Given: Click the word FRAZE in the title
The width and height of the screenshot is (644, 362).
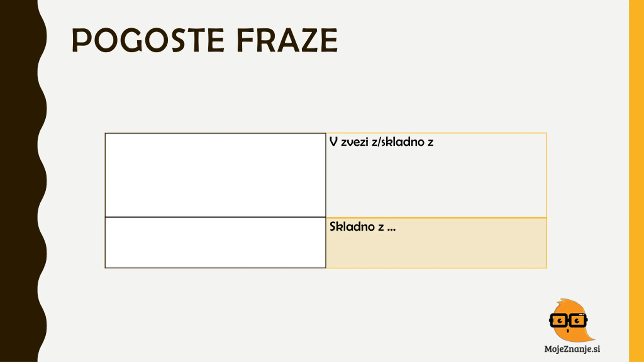Looking at the screenshot, I should tap(287, 40).
